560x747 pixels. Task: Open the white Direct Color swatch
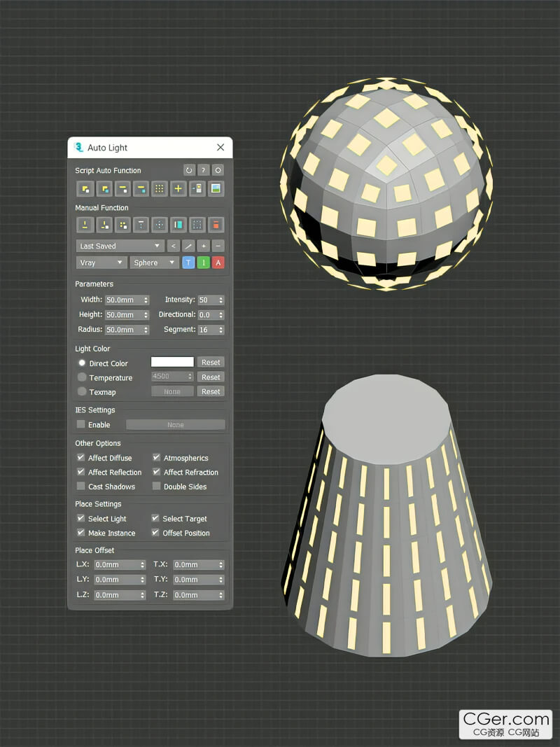click(x=172, y=362)
